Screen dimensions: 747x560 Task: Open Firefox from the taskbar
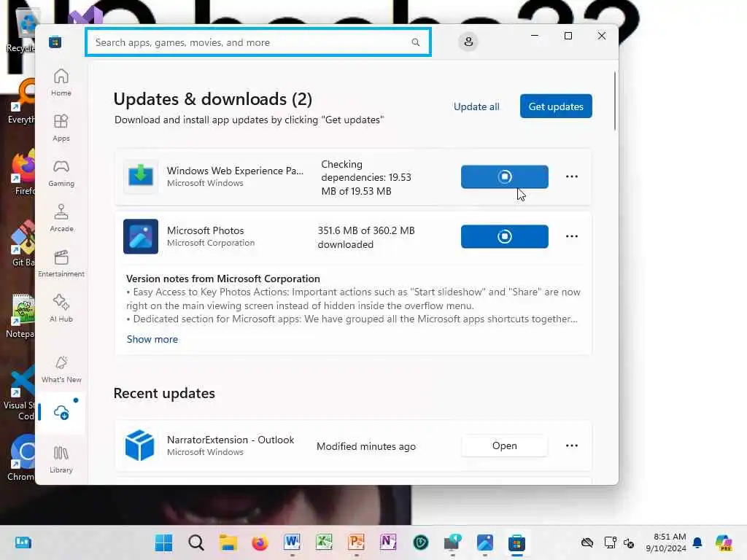260,542
